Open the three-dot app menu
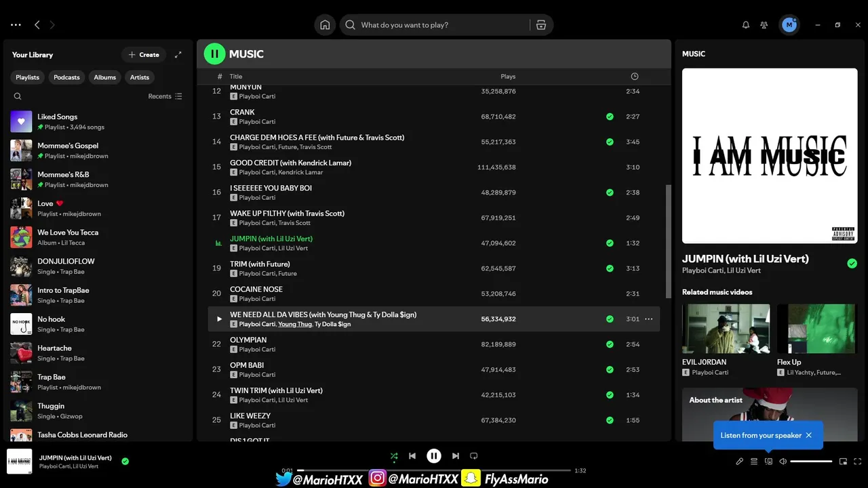Screen dimensions: 868x488 (x=16, y=25)
